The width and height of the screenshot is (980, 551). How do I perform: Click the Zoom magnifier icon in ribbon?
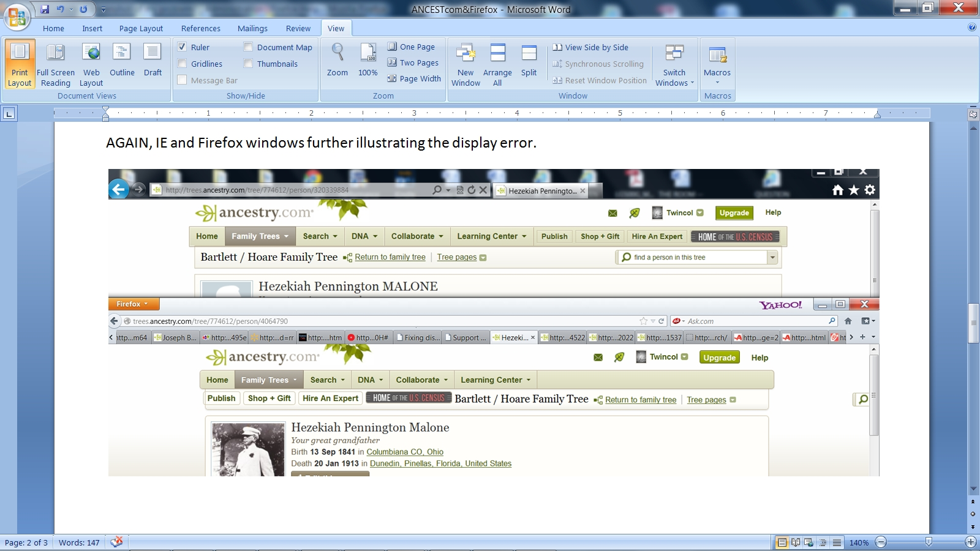pos(337,53)
